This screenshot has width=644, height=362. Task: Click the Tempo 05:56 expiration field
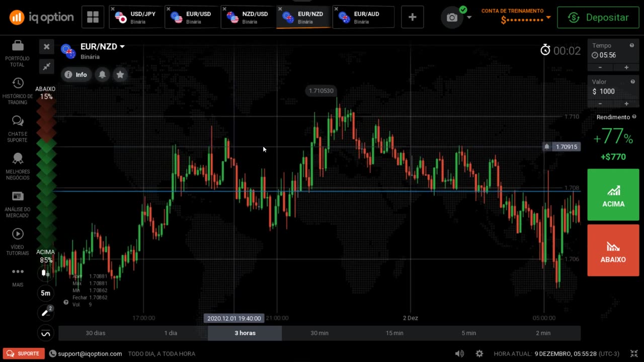(613, 51)
